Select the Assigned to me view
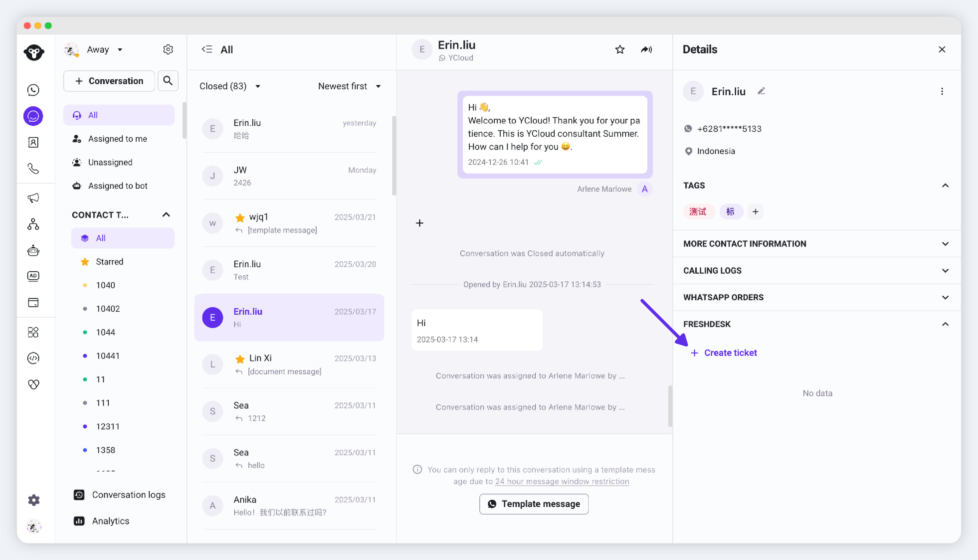 coord(118,139)
